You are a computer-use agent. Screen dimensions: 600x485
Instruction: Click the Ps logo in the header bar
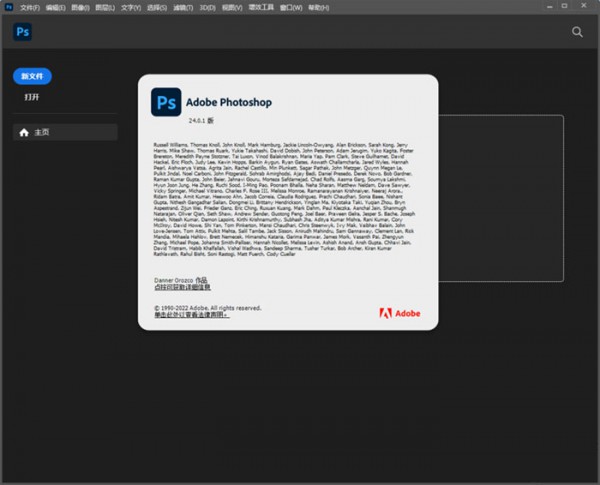click(23, 32)
